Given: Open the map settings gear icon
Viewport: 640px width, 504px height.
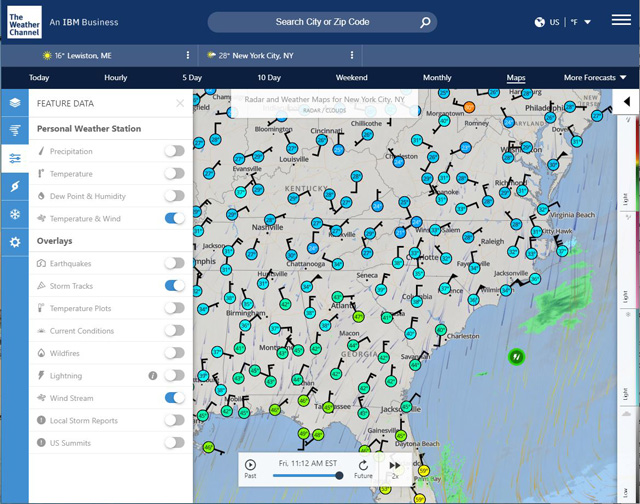Looking at the screenshot, I should (x=15, y=242).
